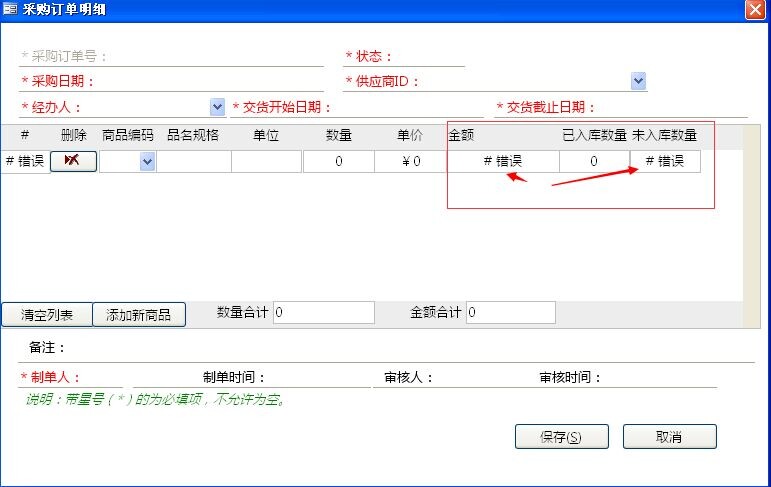Click the 清空列表 button
This screenshot has height=487, width=771.
pos(47,315)
